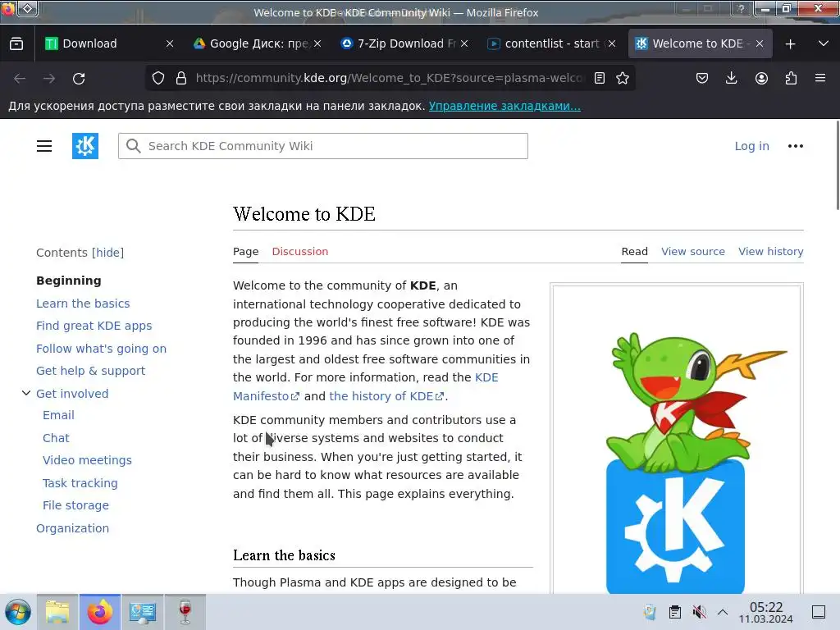Bookmark this page with the star icon
Viewport: 840px width, 630px height.
(623, 78)
